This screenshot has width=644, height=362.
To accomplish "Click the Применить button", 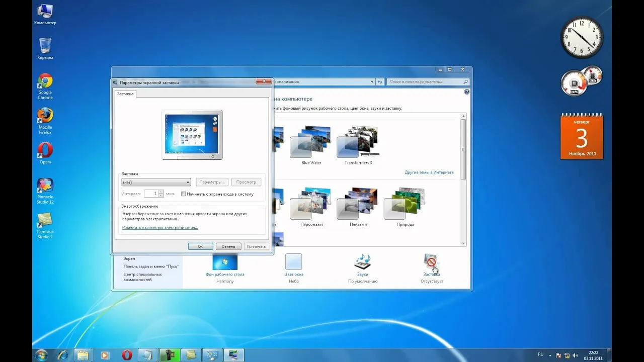I will coord(257,246).
